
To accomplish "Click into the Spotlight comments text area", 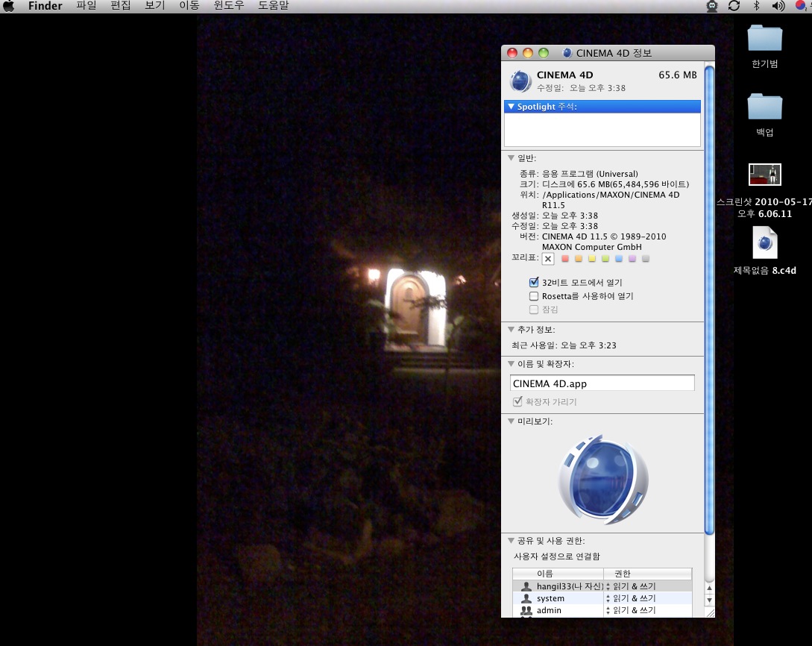I will coord(602,130).
